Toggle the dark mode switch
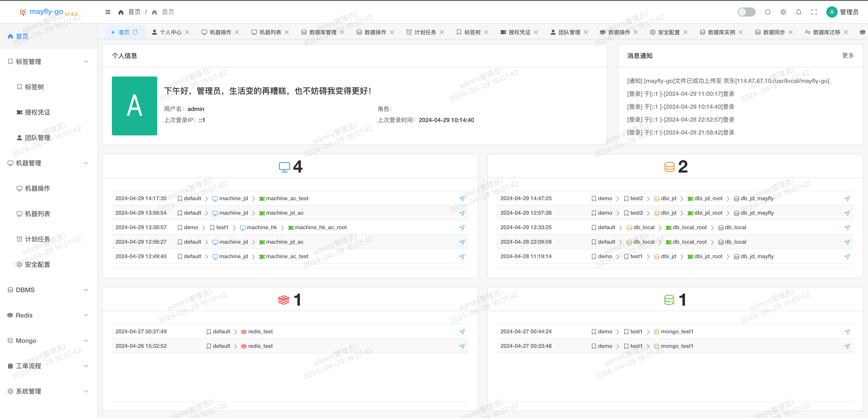 (746, 12)
